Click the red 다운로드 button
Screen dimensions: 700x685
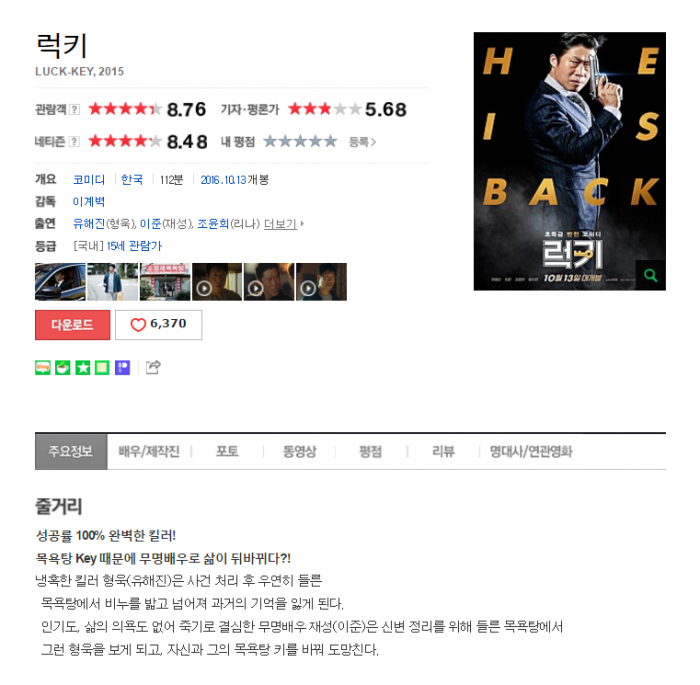(72, 325)
